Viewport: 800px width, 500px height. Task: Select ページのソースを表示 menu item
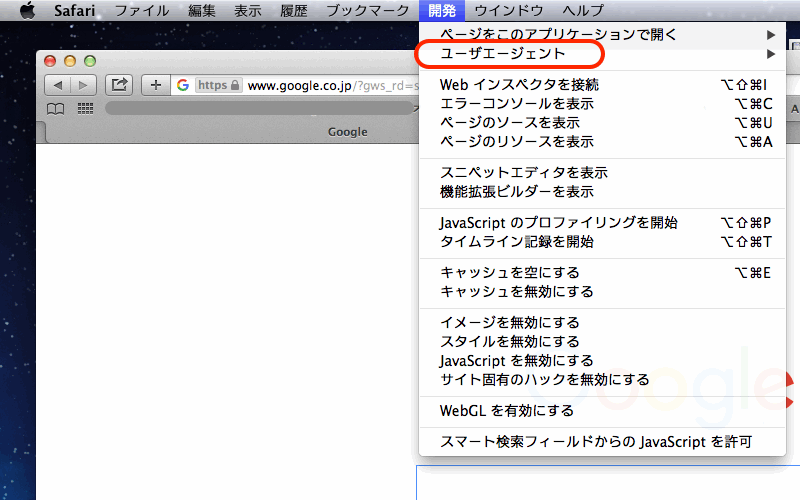[509, 122]
